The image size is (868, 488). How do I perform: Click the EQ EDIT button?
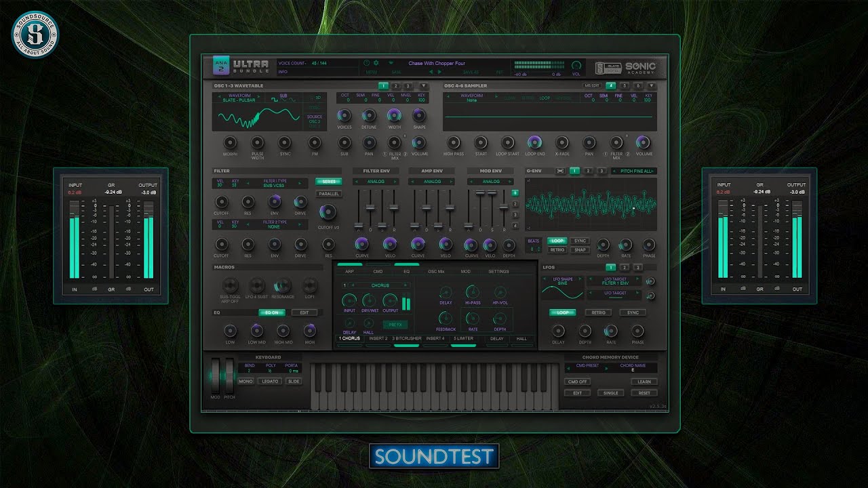[304, 312]
